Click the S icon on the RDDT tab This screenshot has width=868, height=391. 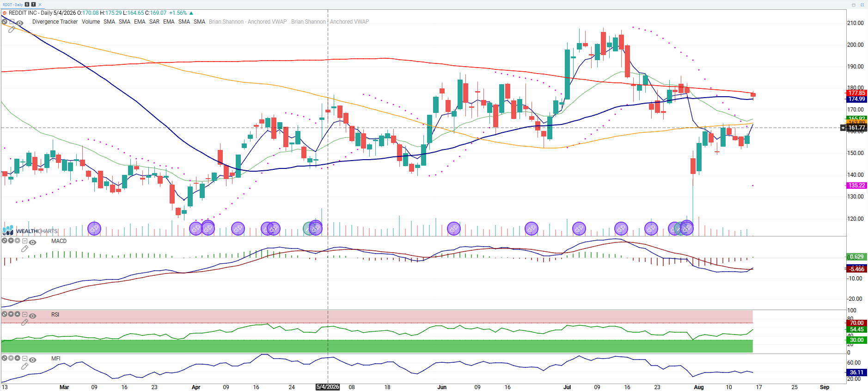click(27, 5)
